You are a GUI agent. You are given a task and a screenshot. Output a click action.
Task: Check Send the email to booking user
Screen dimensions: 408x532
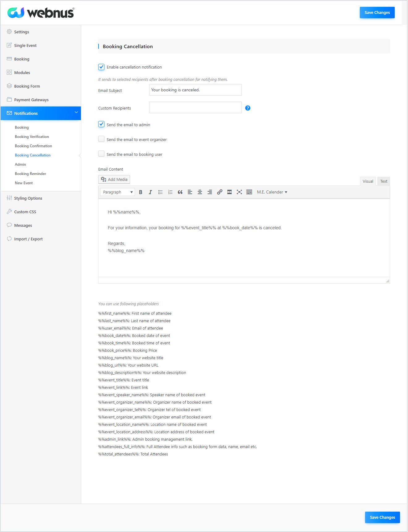click(101, 154)
